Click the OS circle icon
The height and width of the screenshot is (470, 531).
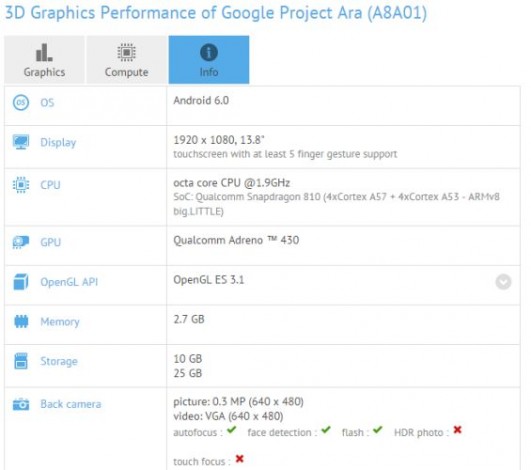click(21, 103)
